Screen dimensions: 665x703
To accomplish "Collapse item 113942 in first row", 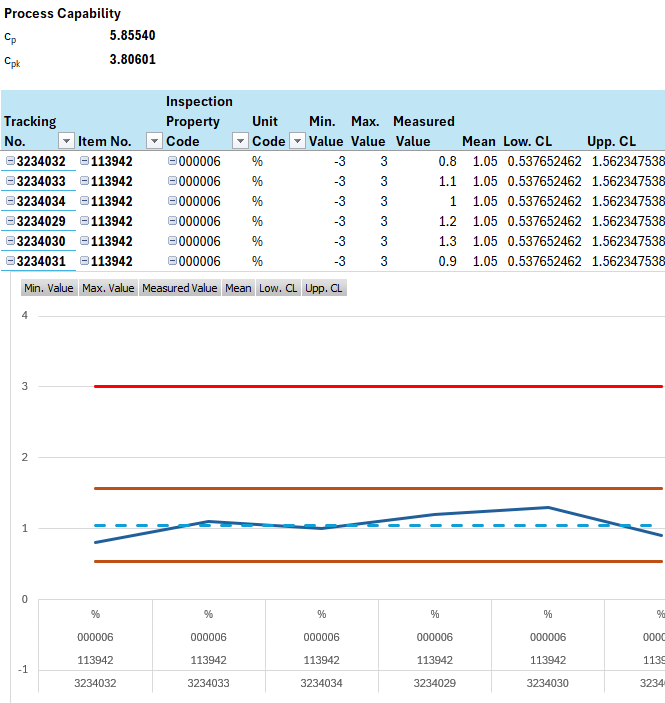I will 85,161.
